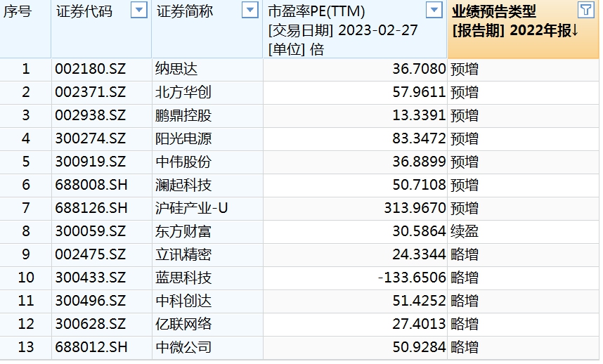603x364 pixels.
Task: Select PE value 83.3472
Action: coord(419,138)
